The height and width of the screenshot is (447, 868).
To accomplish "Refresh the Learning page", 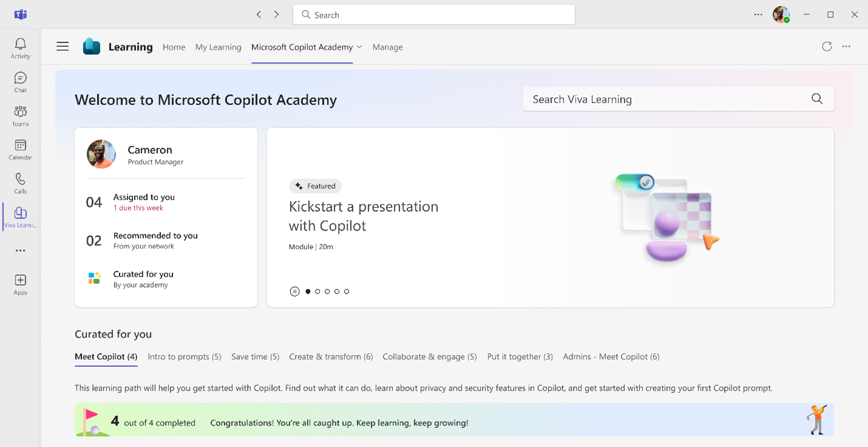I will coord(827,47).
